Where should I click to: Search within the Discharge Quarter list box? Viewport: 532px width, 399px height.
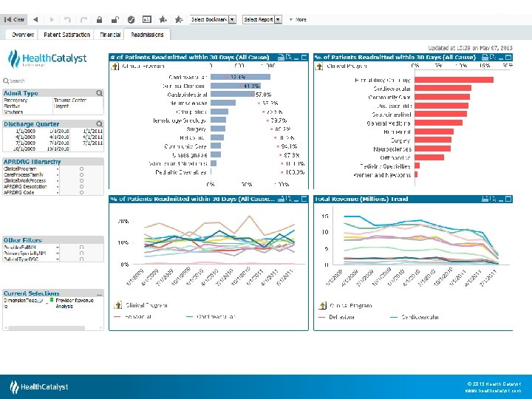[x=100, y=124]
